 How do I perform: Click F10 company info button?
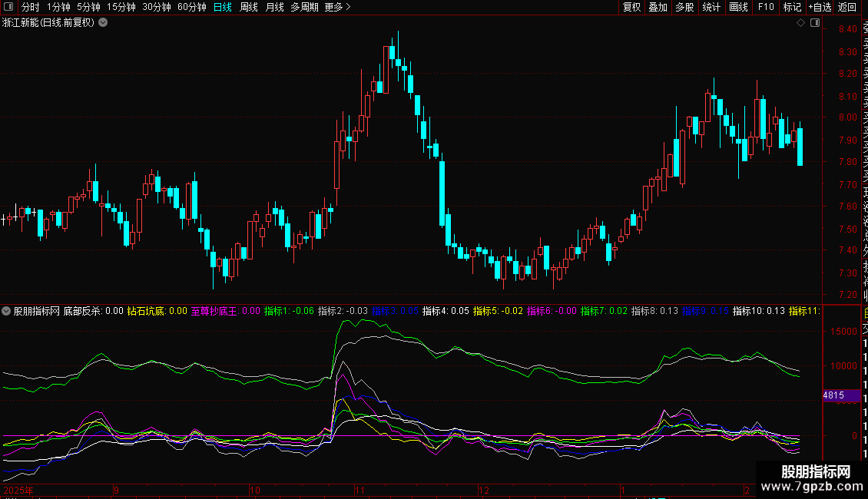766,7
